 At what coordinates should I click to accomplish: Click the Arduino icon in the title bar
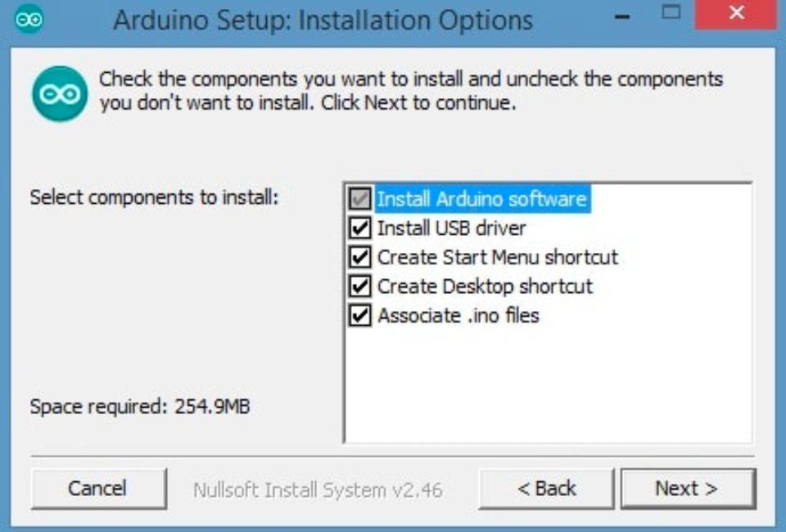click(29, 19)
